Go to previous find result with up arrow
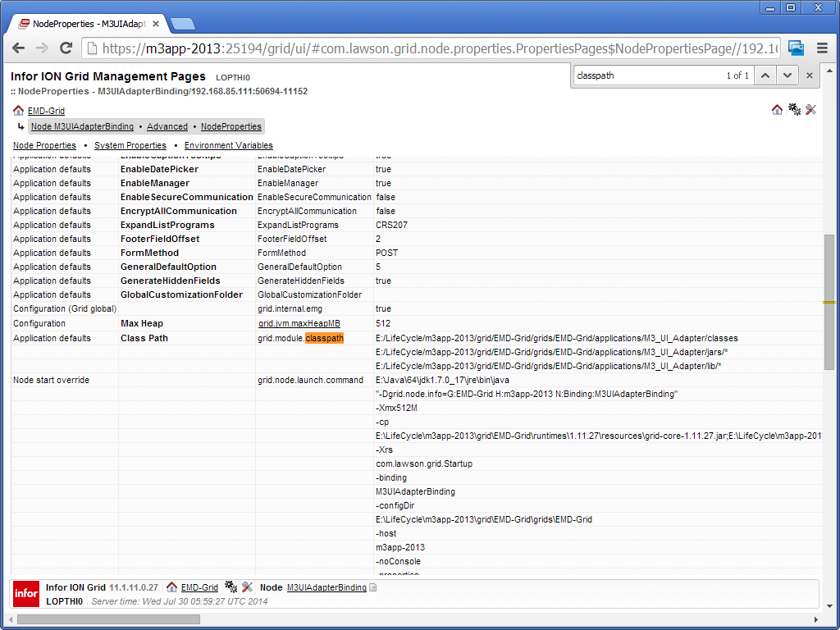Viewport: 840px width, 630px height. click(x=765, y=75)
